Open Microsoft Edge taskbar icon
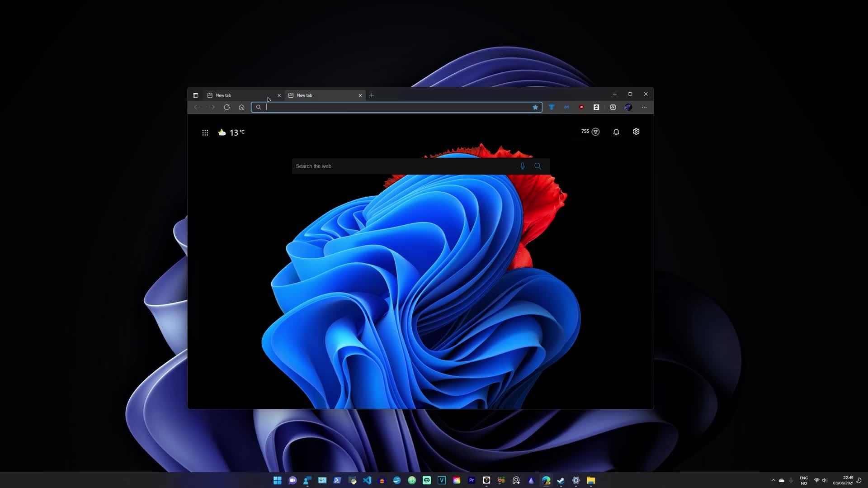Image resolution: width=868 pixels, height=488 pixels. point(546,480)
